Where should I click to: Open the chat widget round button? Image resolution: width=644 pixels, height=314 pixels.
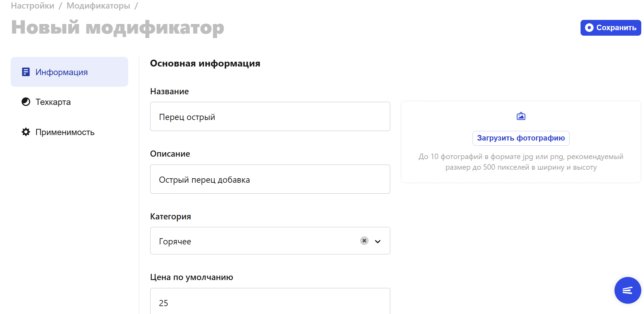click(x=628, y=290)
